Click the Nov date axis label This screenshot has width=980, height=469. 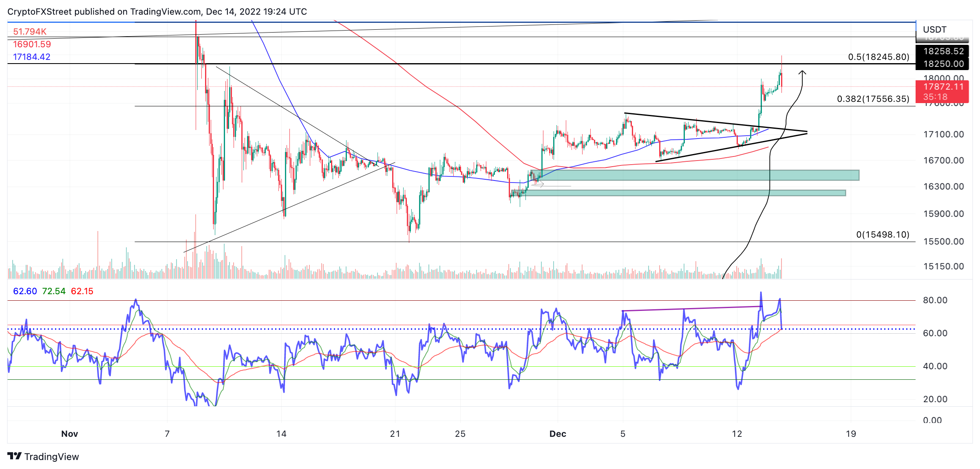[70, 434]
